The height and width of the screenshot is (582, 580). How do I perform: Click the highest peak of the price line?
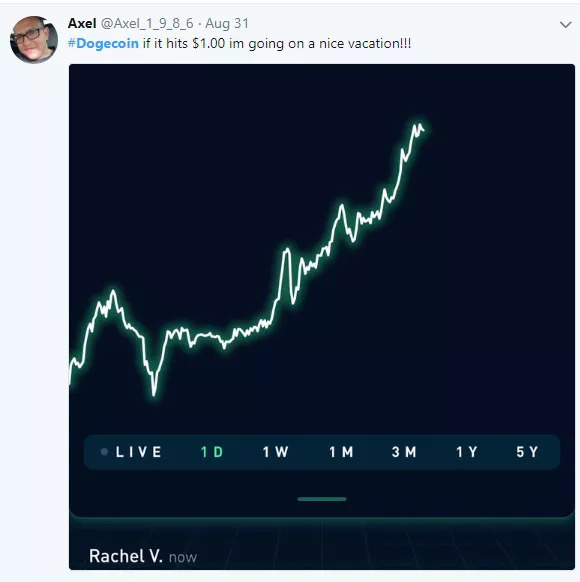[x=416, y=126]
